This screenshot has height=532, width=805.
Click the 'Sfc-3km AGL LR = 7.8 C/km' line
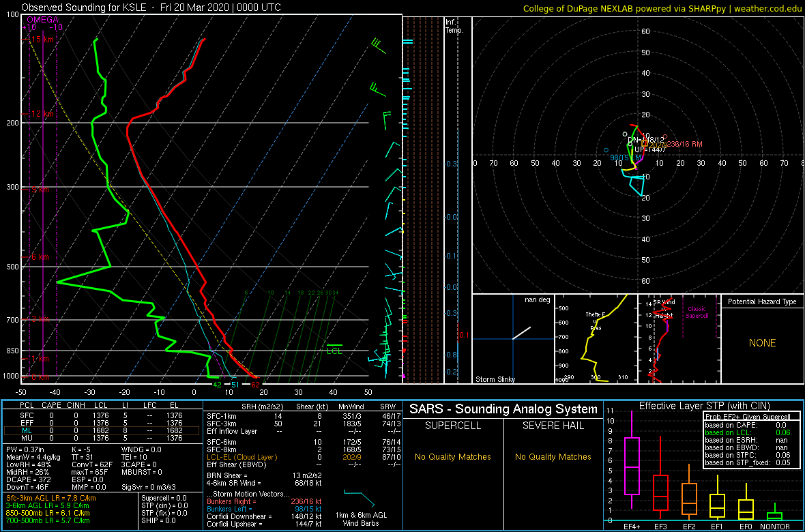pyautogui.click(x=51, y=498)
